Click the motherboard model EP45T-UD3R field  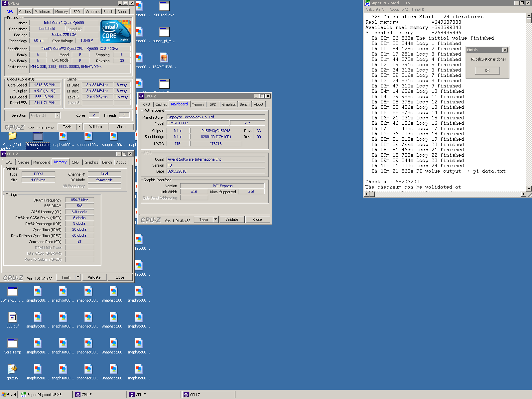coord(198,123)
